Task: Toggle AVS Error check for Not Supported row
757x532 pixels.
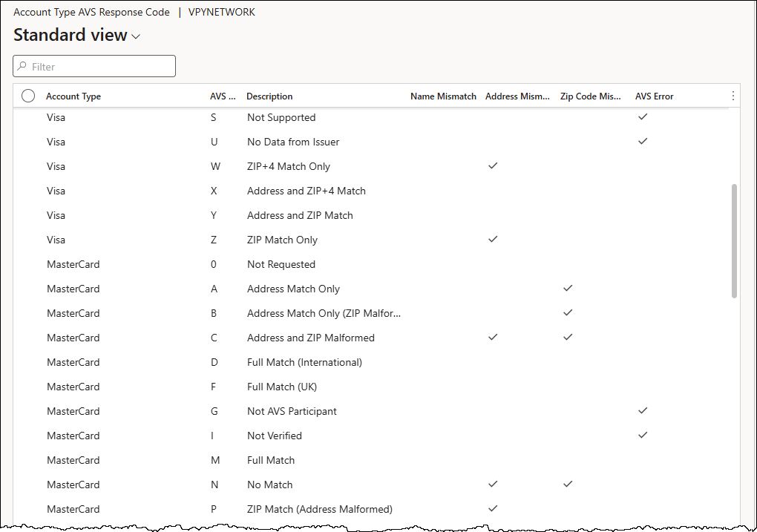Action: coord(643,116)
